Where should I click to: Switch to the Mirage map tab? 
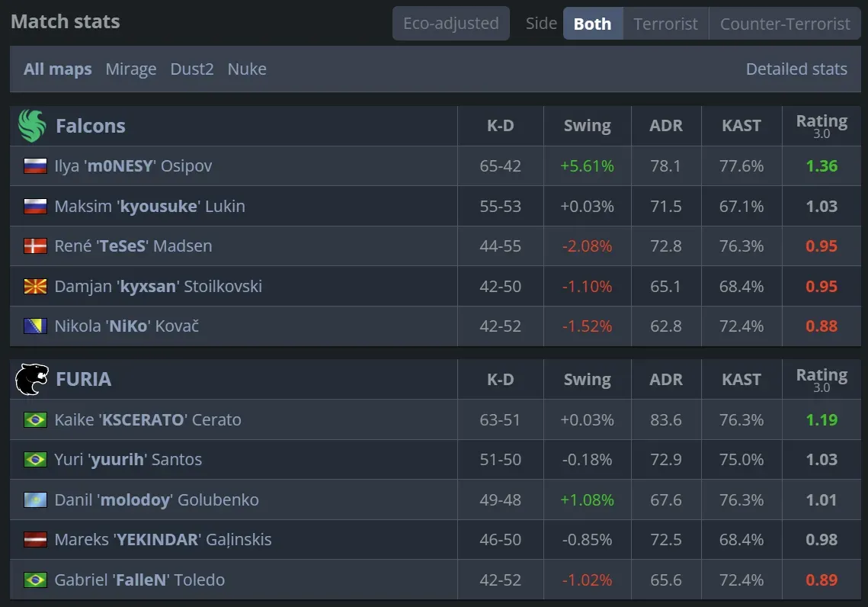tap(131, 69)
